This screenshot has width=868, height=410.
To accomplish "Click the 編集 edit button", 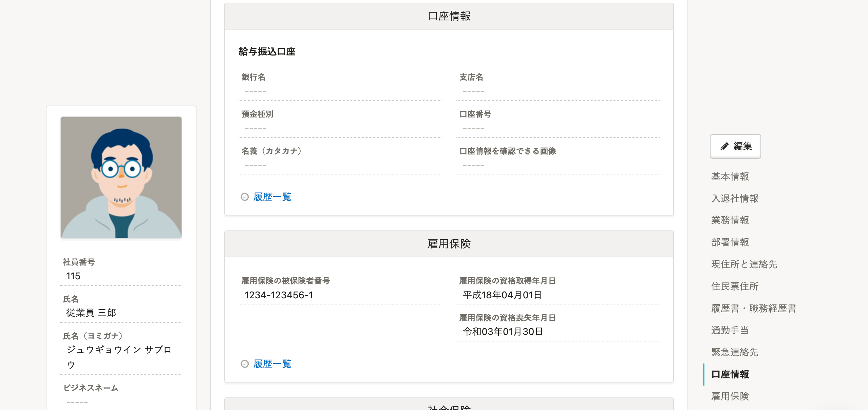I will click(735, 146).
